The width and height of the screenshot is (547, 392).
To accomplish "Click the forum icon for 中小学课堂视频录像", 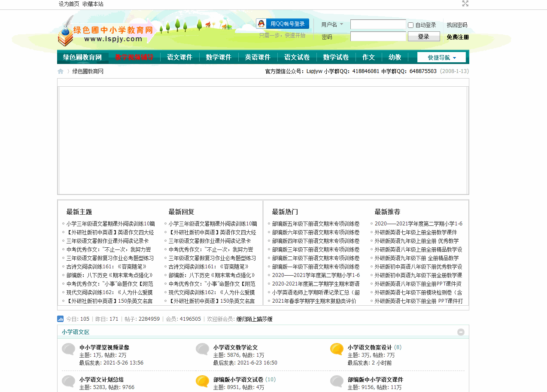I will pyautogui.click(x=69, y=349).
